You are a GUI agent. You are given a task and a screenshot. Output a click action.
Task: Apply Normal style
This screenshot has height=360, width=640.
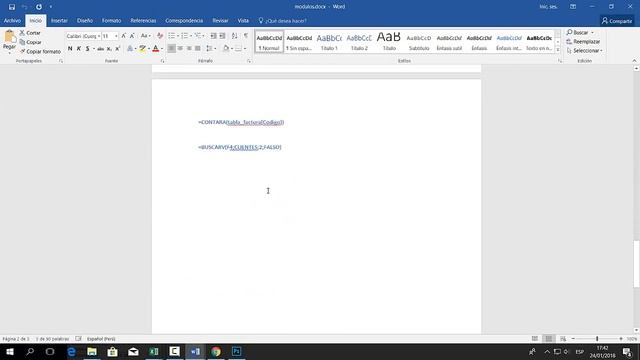tap(269, 41)
